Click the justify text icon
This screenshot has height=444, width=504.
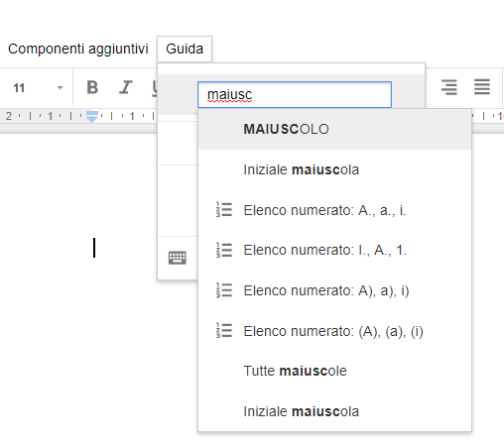(x=482, y=87)
